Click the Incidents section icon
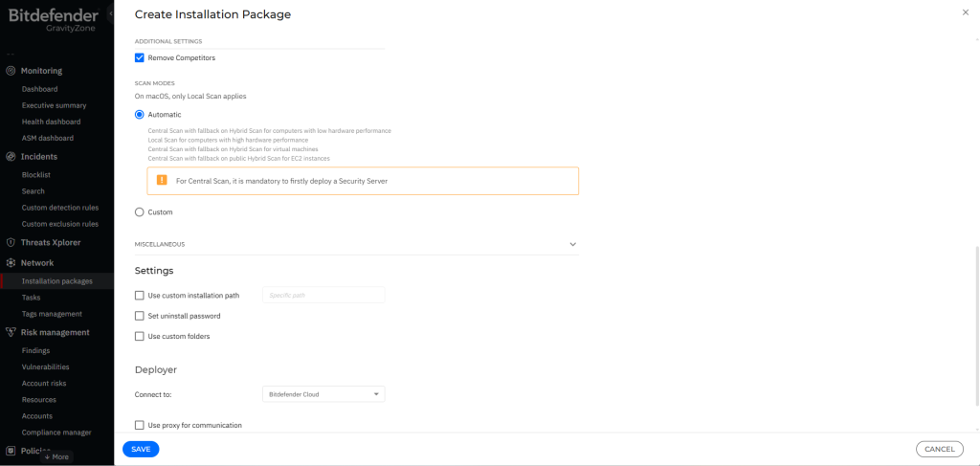Screen dimensions: 980x466 click(x=11, y=157)
